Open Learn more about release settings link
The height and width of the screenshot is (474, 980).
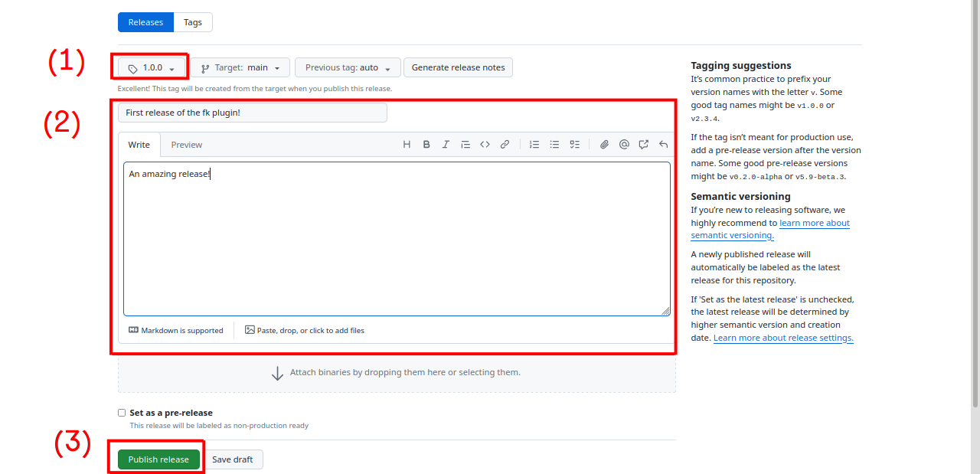coord(783,338)
